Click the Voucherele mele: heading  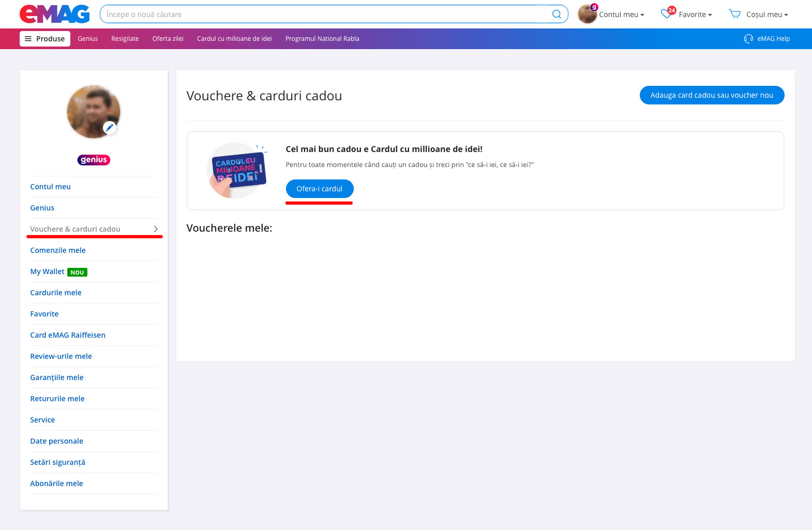(229, 228)
